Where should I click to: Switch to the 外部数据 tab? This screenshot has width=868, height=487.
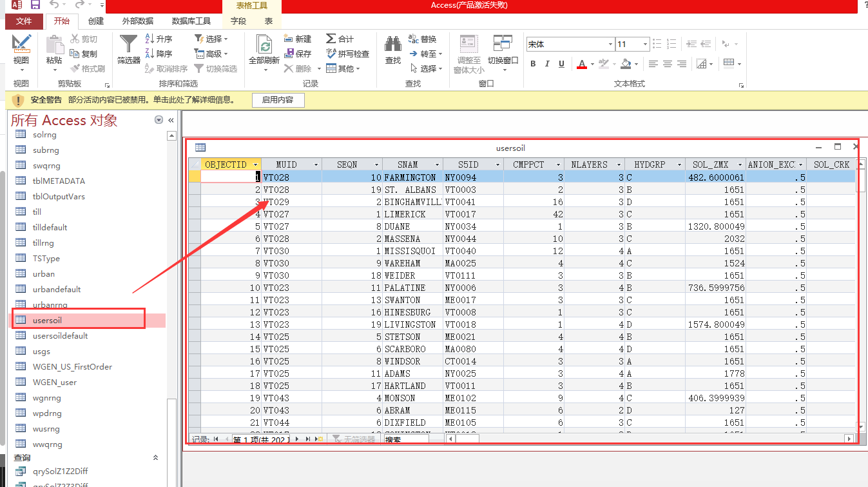pos(138,21)
